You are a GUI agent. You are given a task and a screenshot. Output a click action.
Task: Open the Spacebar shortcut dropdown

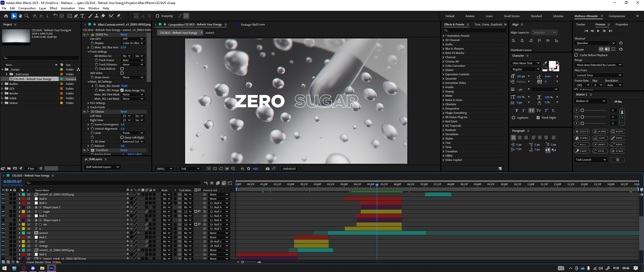[595, 43]
